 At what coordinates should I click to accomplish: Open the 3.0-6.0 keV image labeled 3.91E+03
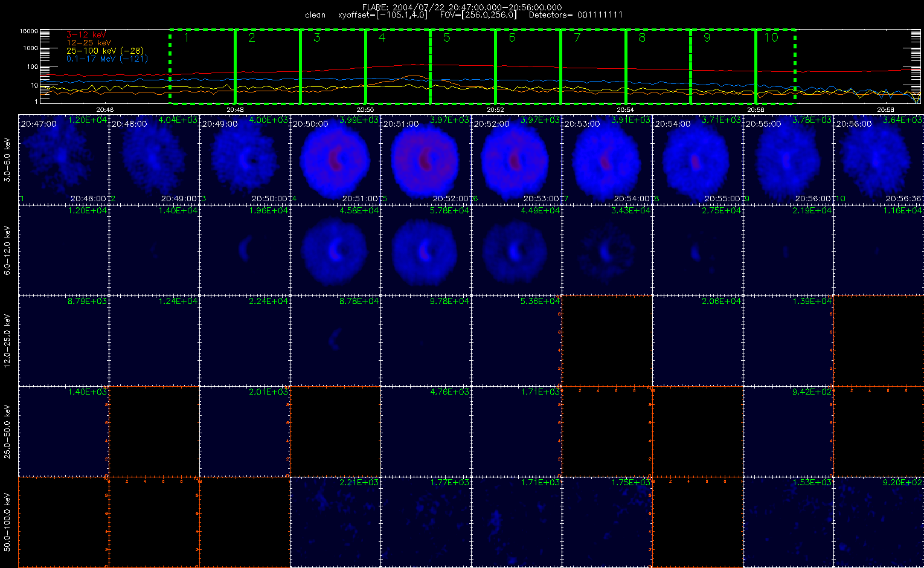(x=608, y=159)
